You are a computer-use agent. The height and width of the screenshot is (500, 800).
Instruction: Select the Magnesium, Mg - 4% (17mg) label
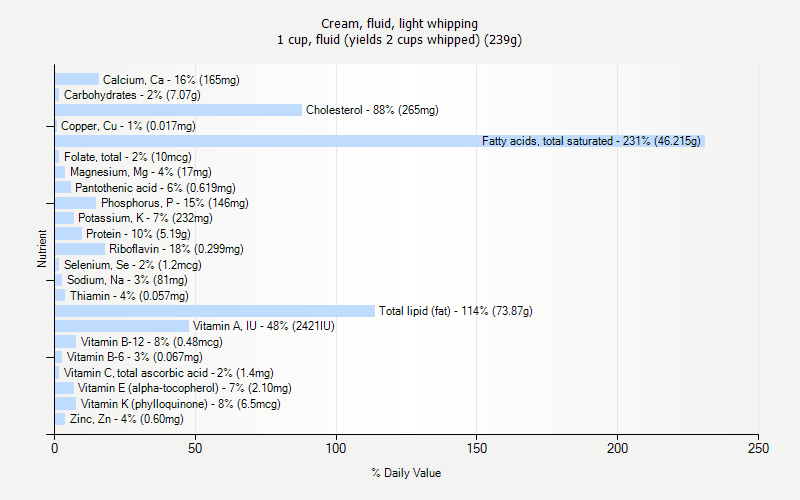(141, 172)
